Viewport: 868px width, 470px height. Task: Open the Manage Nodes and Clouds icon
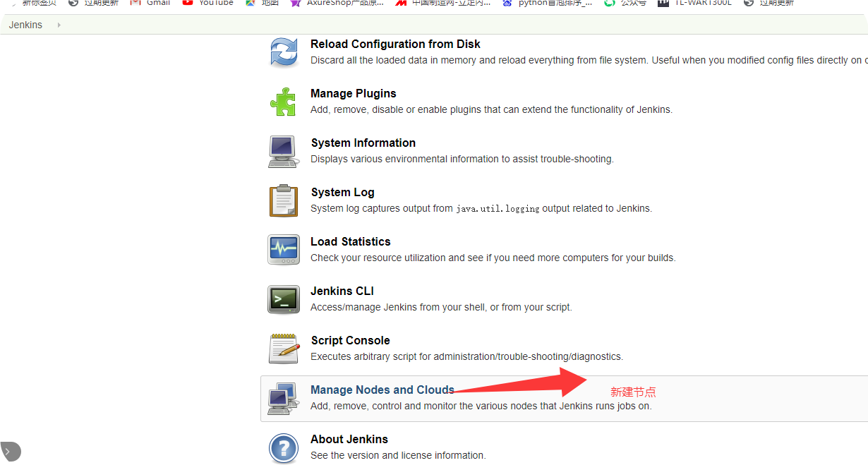(284, 398)
